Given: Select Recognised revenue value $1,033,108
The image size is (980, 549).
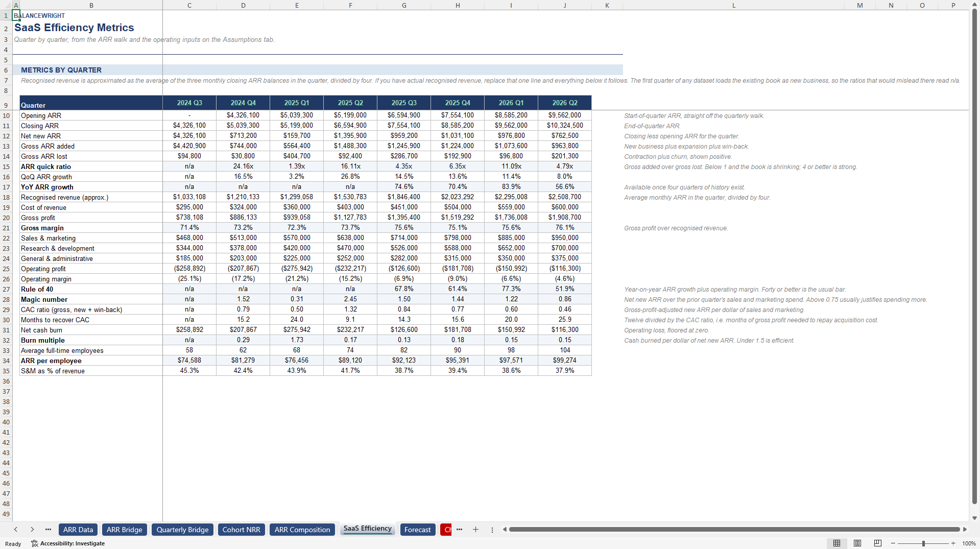Looking at the screenshot, I should coord(189,197).
